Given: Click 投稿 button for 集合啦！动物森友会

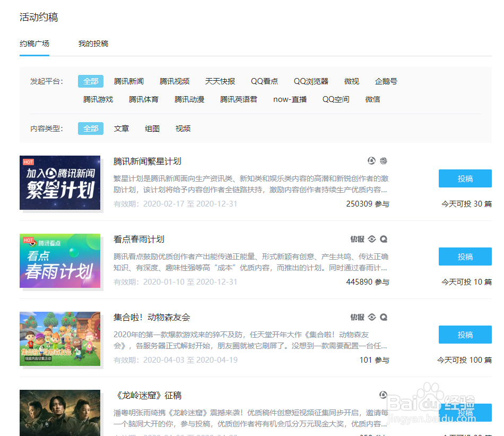Looking at the screenshot, I should point(465,335).
